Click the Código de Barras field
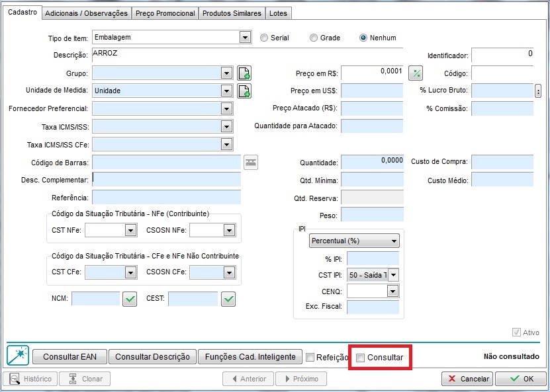 click(x=167, y=162)
